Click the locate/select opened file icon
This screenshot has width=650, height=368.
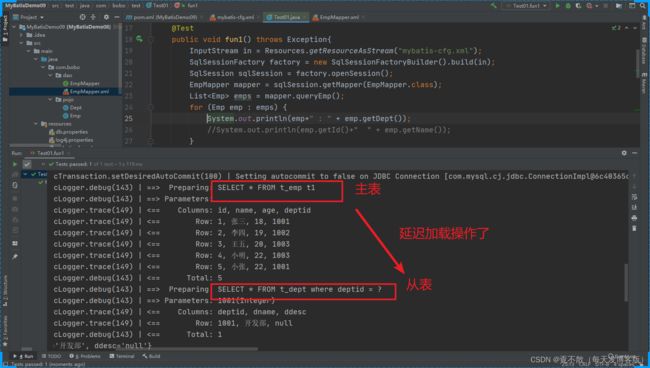coord(82,17)
